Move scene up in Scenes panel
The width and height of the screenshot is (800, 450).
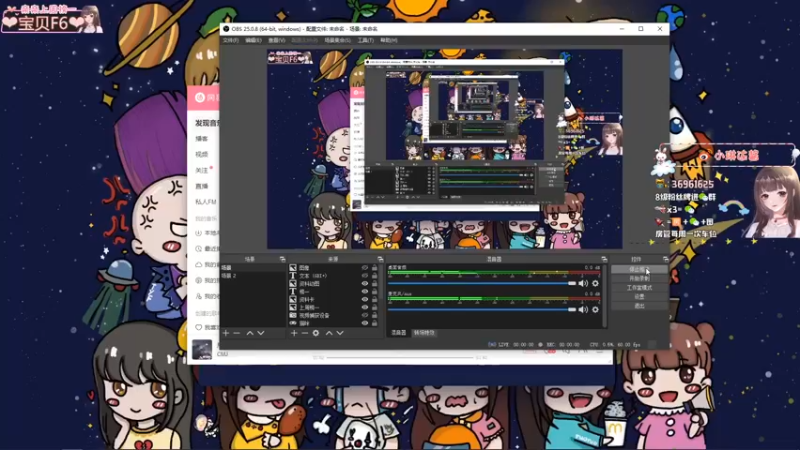(x=250, y=333)
